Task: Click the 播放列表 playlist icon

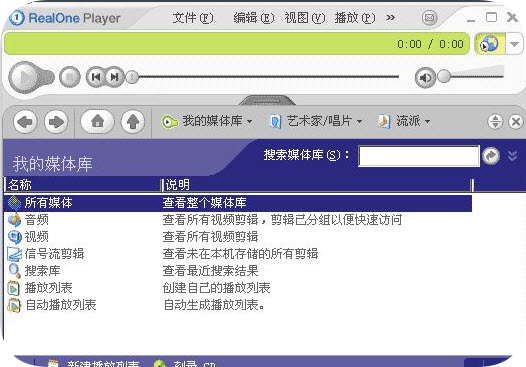Action: (14, 288)
